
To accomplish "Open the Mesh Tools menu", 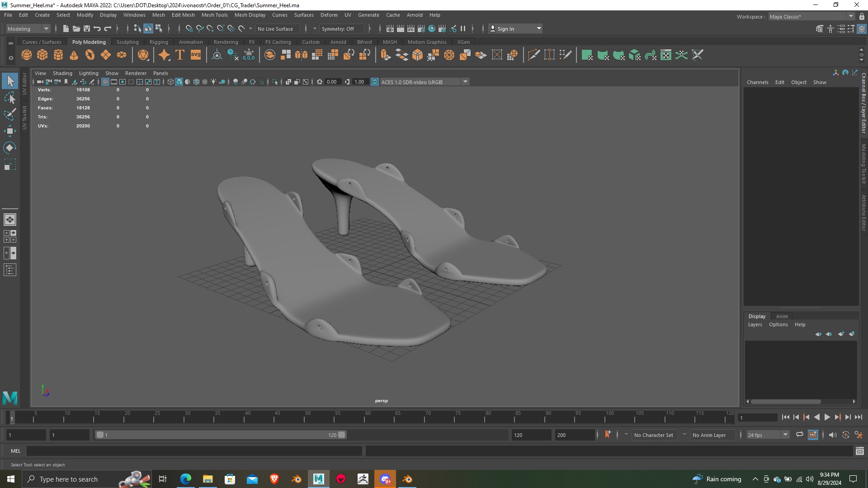I will pyautogui.click(x=214, y=15).
